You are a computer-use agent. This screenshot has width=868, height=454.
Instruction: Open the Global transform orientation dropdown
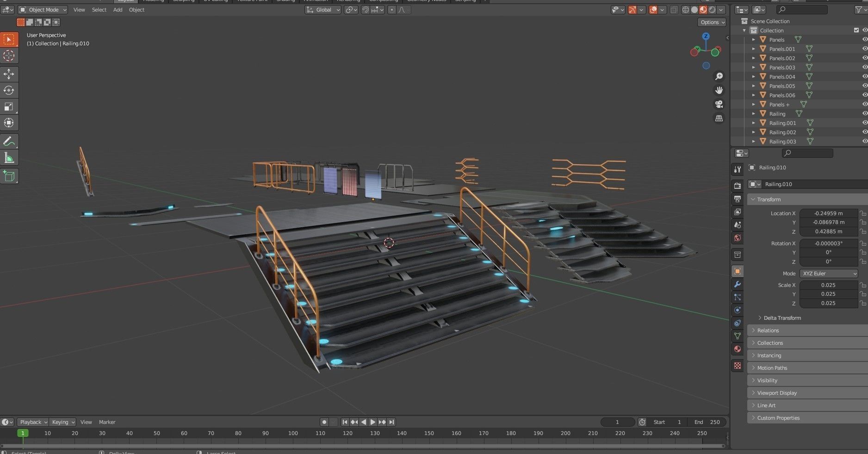click(323, 10)
